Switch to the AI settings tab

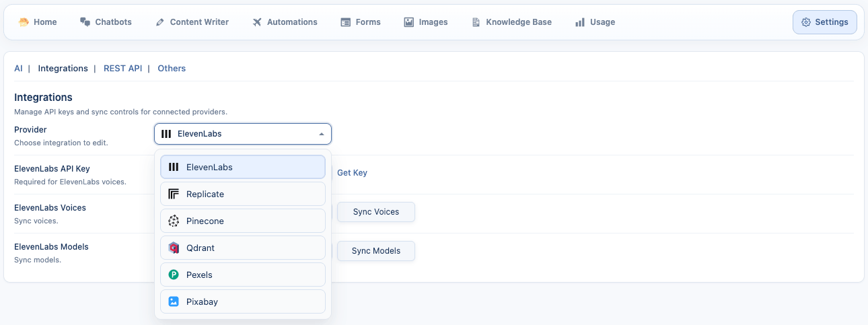pos(18,69)
